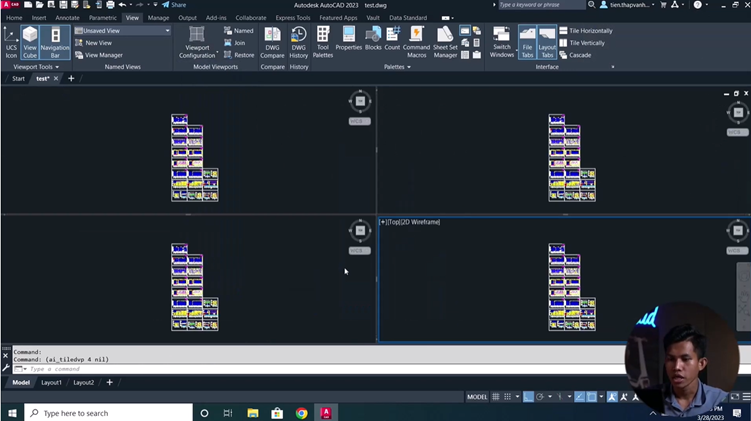
Task: Switch to the Home ribbon tab
Action: click(14, 18)
